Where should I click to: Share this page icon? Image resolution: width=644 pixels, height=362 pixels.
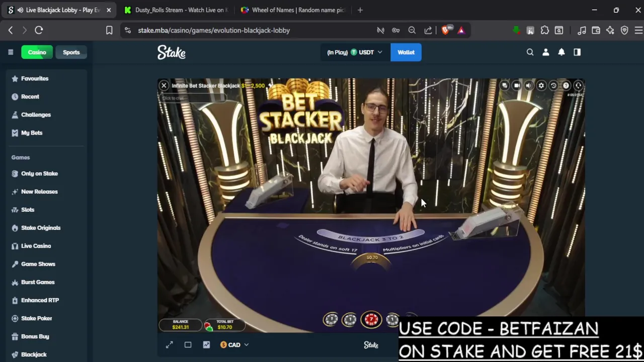428,30
